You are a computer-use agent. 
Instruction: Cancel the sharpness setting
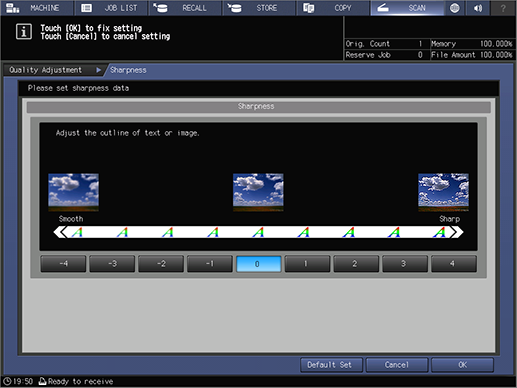(x=397, y=365)
